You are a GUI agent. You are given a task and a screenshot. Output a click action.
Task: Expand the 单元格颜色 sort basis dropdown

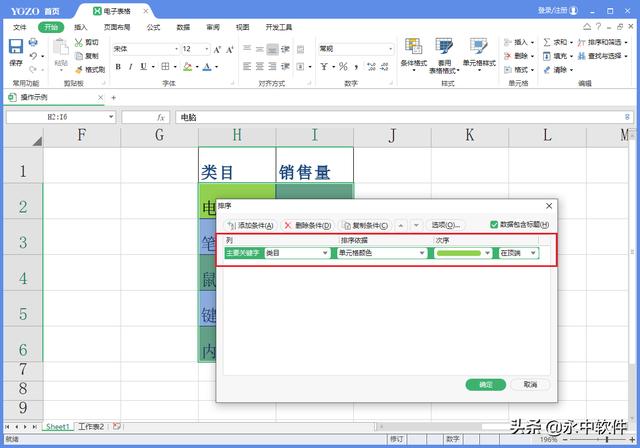coord(422,253)
